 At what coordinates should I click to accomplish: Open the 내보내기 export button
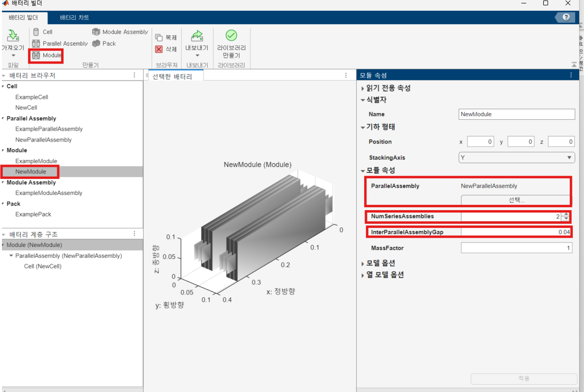coord(197,43)
